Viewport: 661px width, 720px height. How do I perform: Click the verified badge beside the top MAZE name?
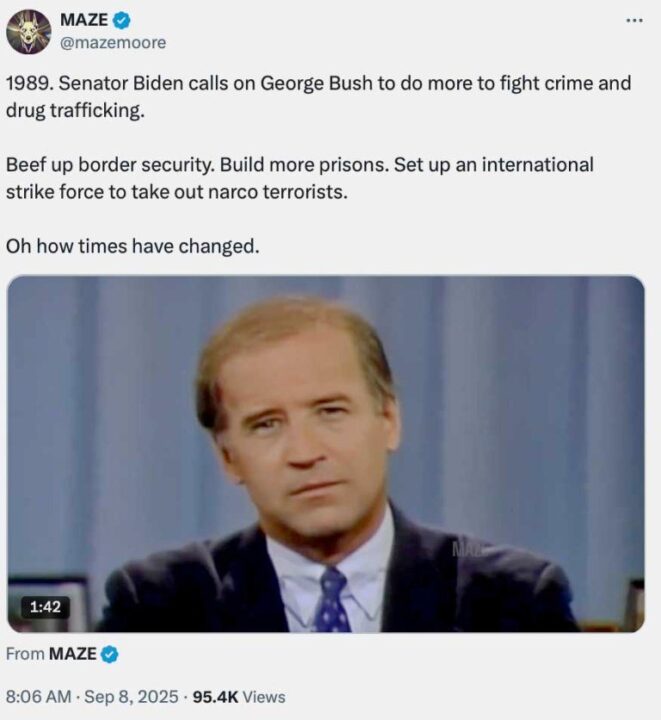121,20
